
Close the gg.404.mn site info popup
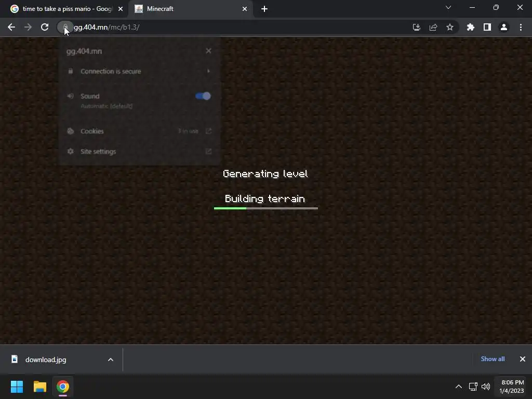pyautogui.click(x=208, y=51)
